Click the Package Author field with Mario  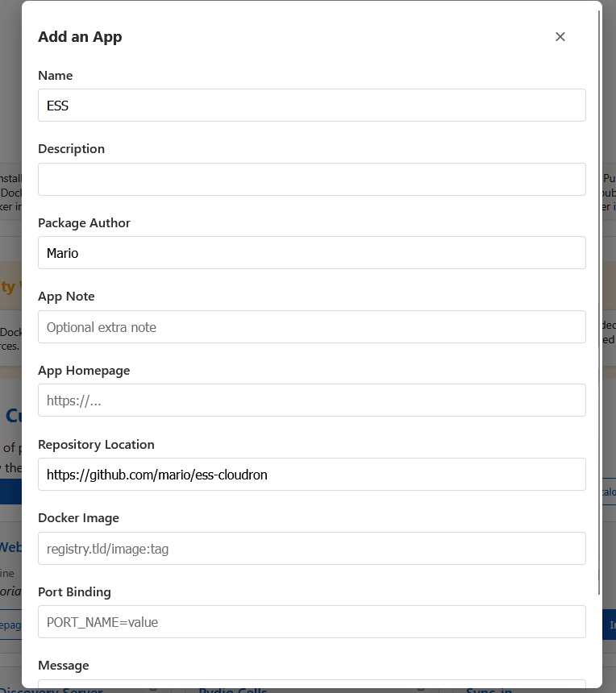point(311,253)
